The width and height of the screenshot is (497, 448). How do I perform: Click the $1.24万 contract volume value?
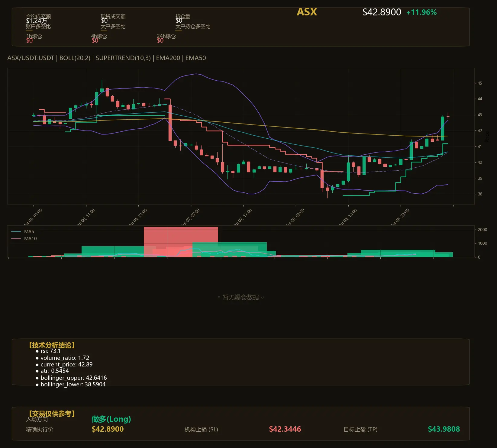click(x=37, y=21)
